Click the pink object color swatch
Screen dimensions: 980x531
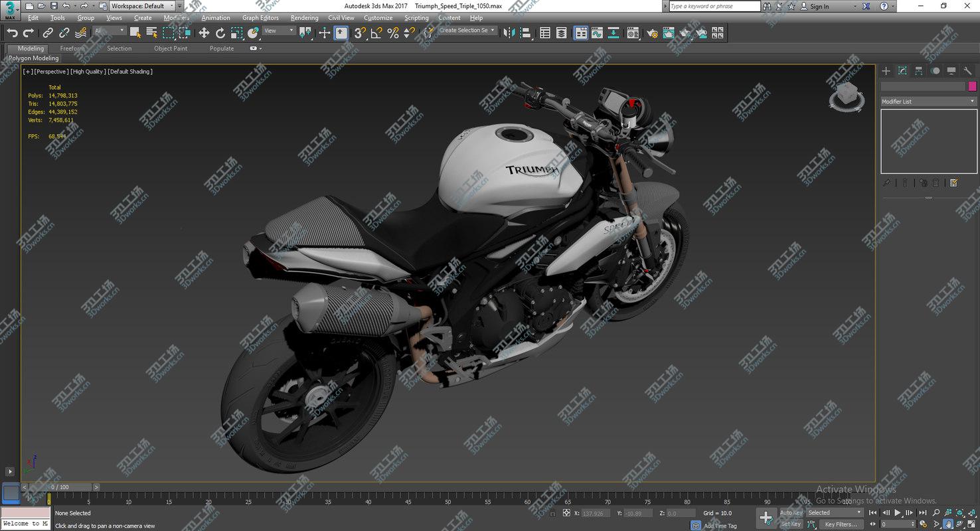click(x=972, y=86)
